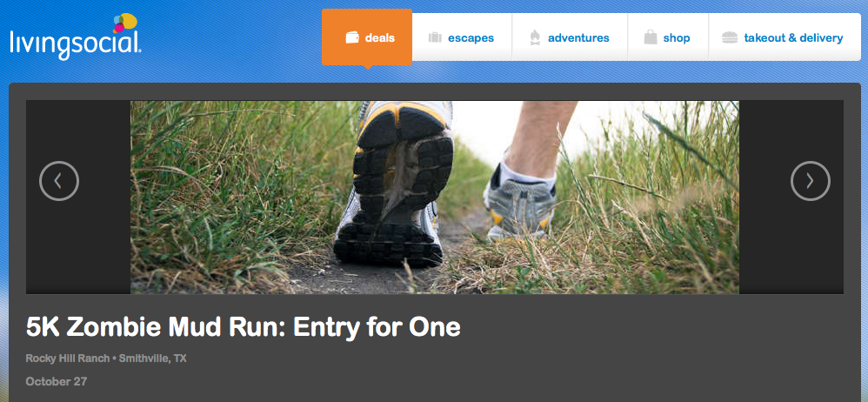Click the campfire icon beside adventures
Image resolution: width=868 pixels, height=402 pixels.
[x=535, y=37]
